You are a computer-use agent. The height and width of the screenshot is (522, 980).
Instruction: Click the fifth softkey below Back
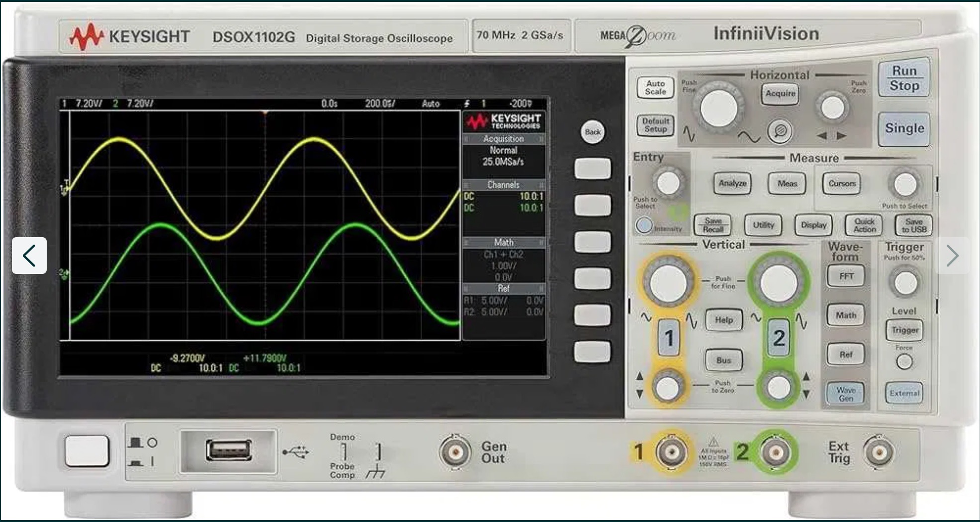[593, 315]
